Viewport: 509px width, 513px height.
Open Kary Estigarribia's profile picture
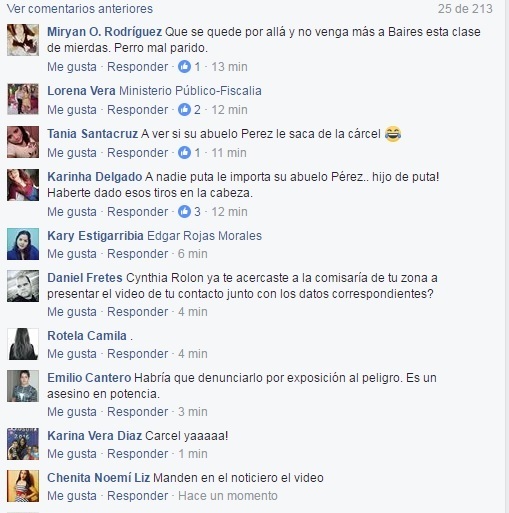click(x=23, y=244)
